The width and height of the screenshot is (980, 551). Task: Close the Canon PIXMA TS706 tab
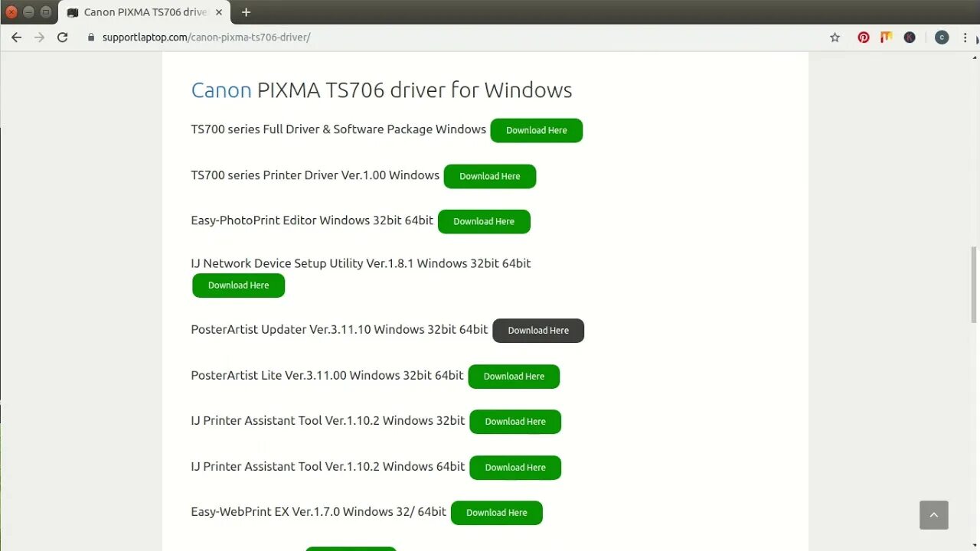219,12
